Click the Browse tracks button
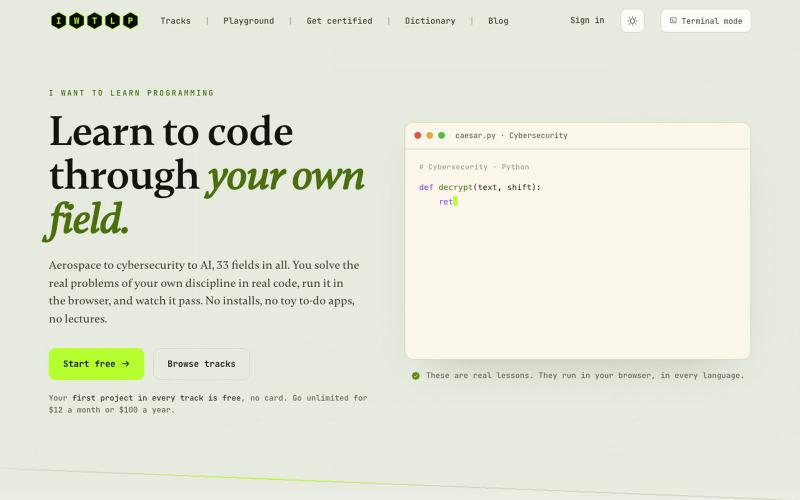 (x=202, y=364)
